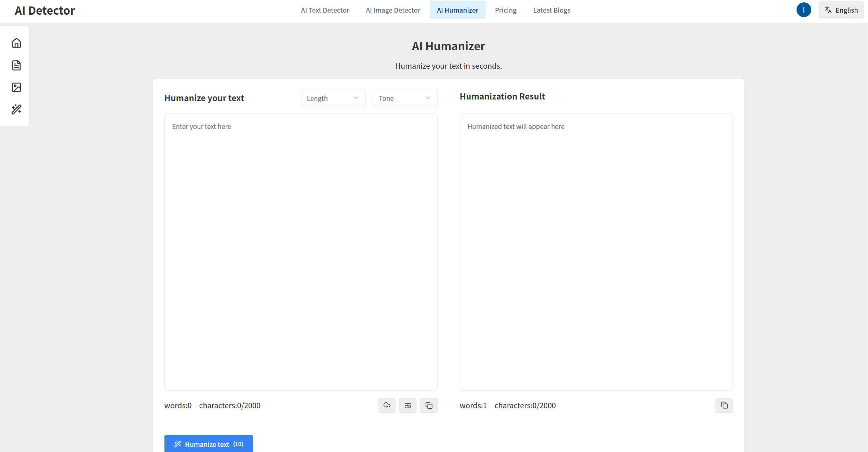The width and height of the screenshot is (868, 452).
Task: Switch to AI Image Detector tab
Action: (393, 10)
